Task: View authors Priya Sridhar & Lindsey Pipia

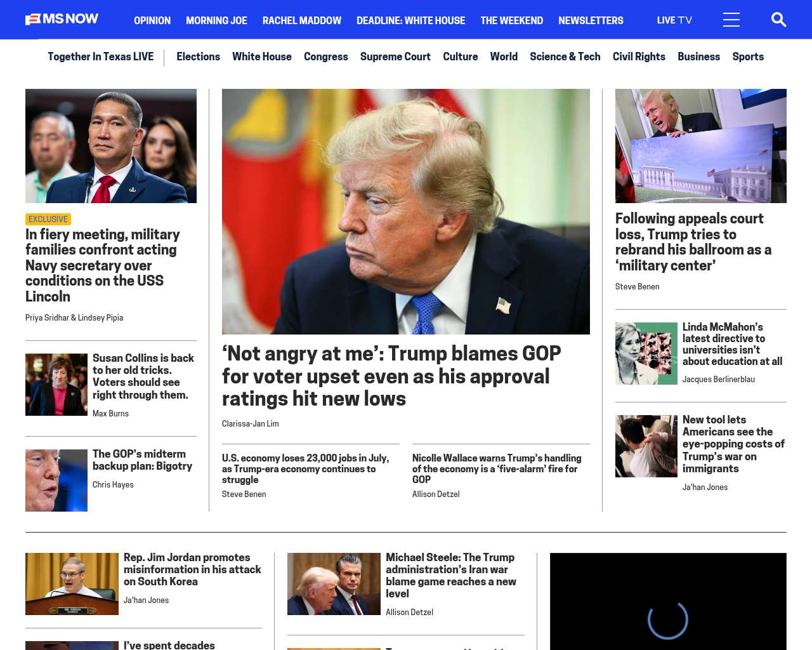Action: [x=74, y=318]
